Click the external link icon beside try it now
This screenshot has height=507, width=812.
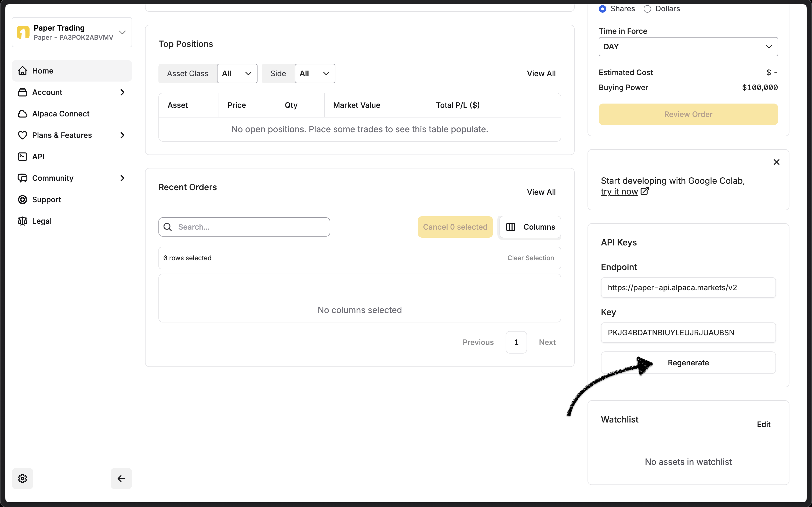click(644, 192)
